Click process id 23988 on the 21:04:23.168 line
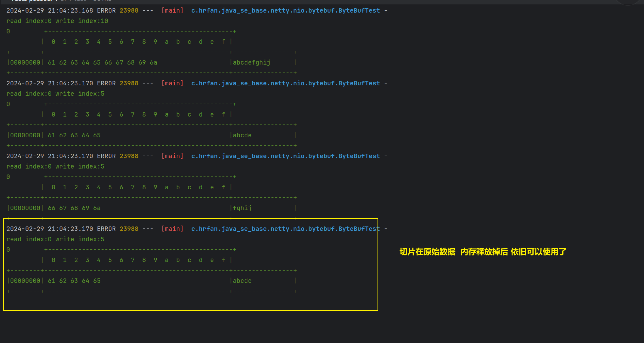 pyautogui.click(x=129, y=10)
